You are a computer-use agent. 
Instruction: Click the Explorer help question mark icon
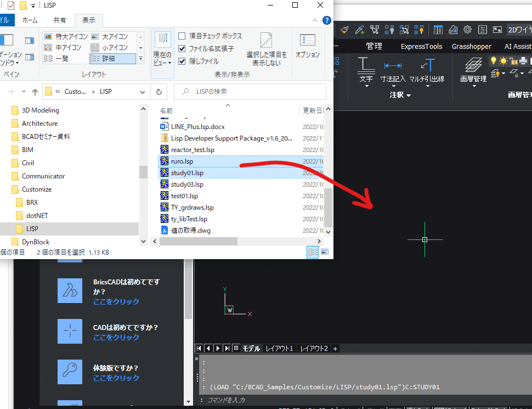(x=327, y=20)
